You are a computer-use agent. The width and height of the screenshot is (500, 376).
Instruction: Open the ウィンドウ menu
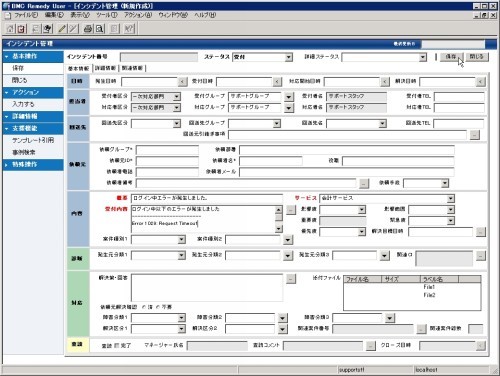pyautogui.click(x=173, y=15)
